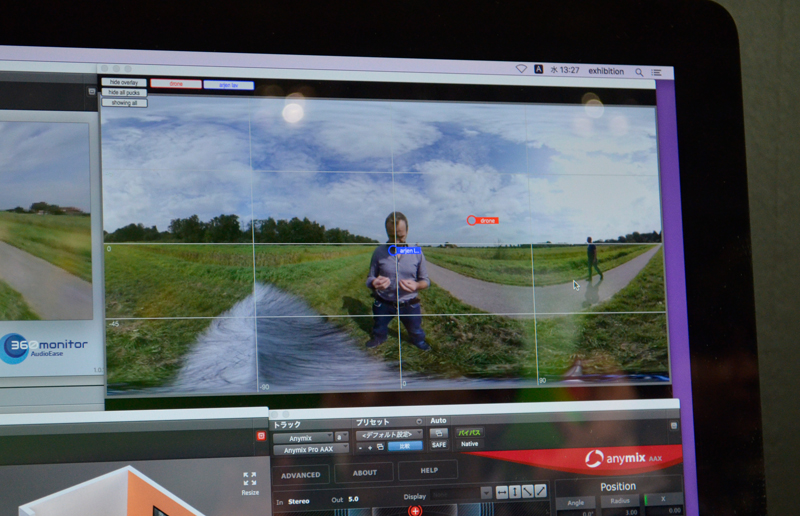Click the '5.0' output format text
Viewport: 800px width, 516px height.
point(353,499)
